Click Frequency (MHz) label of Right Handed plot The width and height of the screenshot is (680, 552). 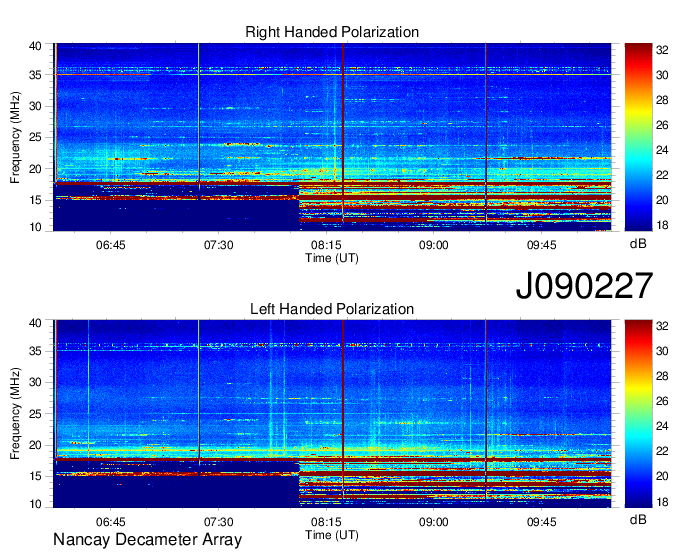pyautogui.click(x=15, y=137)
